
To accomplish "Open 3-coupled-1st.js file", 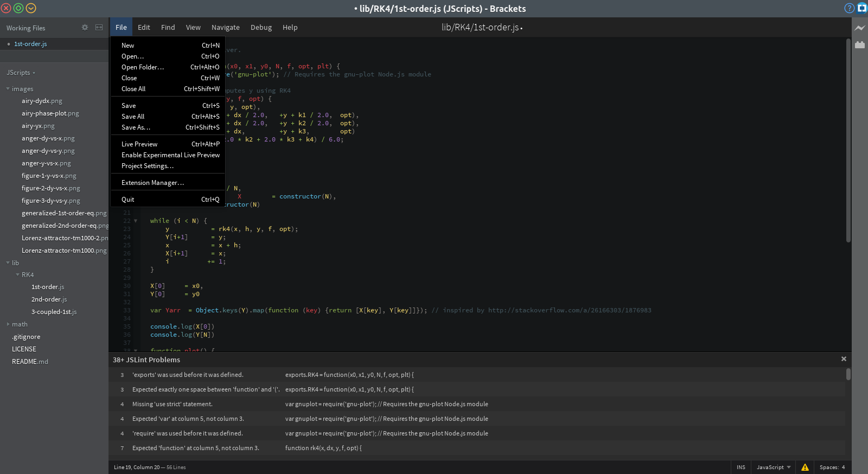I will [54, 312].
